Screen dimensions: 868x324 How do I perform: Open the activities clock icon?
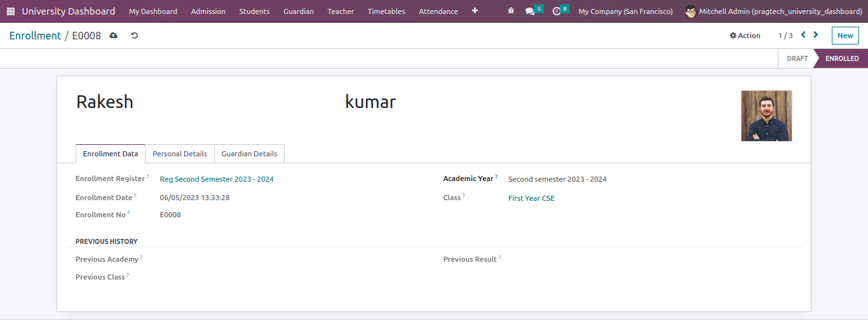(x=557, y=11)
